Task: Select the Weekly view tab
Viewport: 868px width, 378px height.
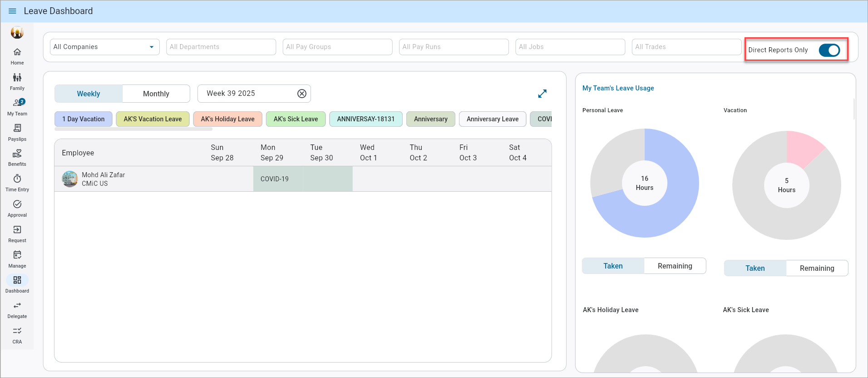Action: (89, 94)
